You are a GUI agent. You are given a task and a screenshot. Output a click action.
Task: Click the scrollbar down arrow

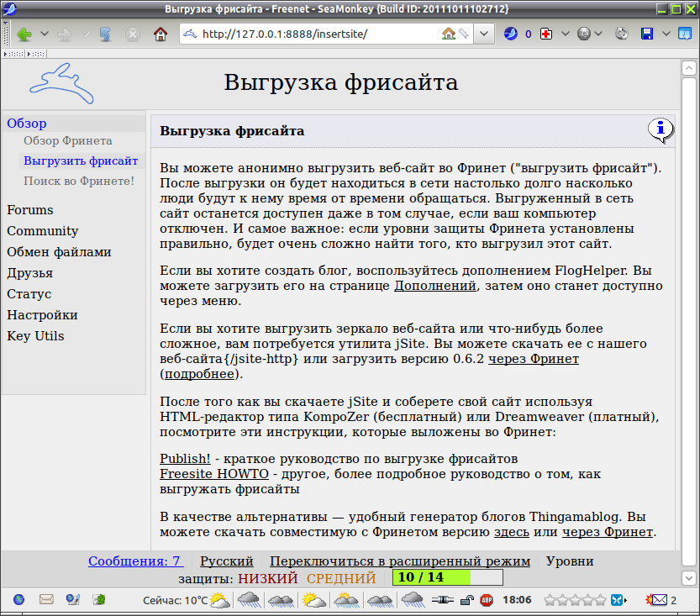pos(689,578)
